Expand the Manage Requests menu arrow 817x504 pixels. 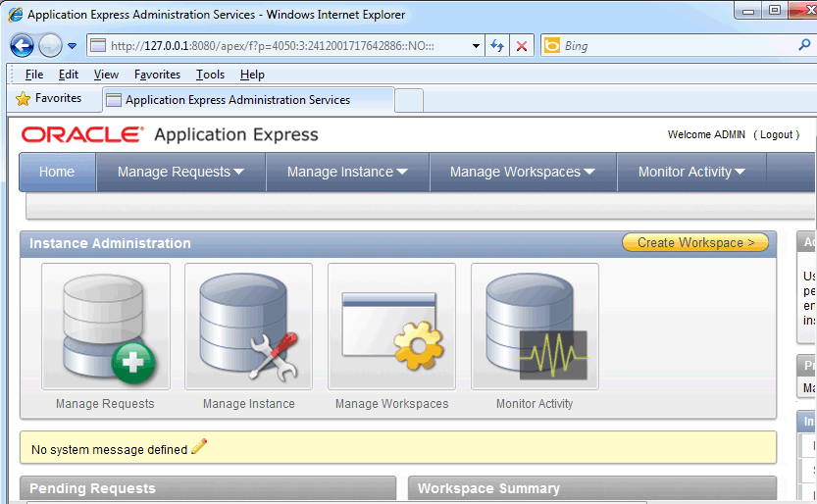(x=238, y=172)
